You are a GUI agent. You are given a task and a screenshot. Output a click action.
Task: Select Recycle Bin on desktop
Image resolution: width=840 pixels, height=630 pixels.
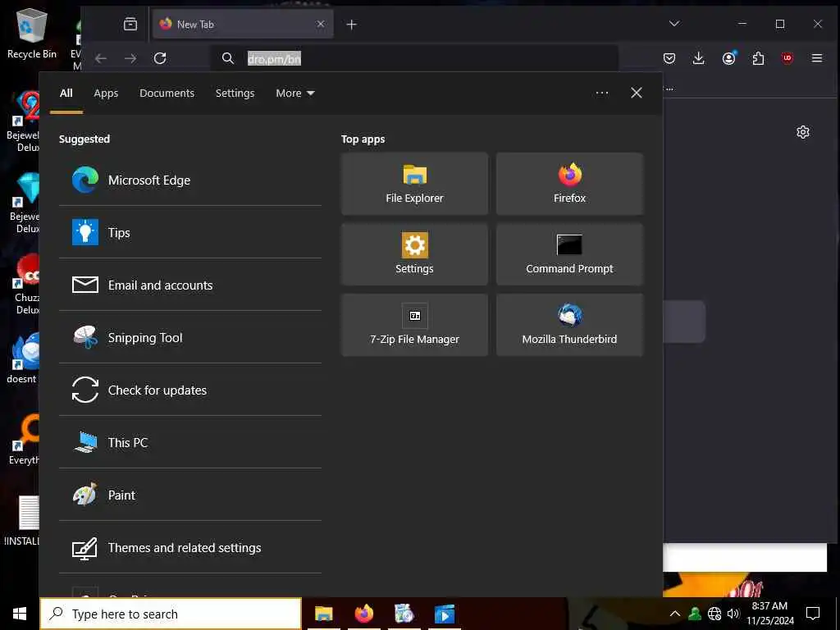[32, 33]
